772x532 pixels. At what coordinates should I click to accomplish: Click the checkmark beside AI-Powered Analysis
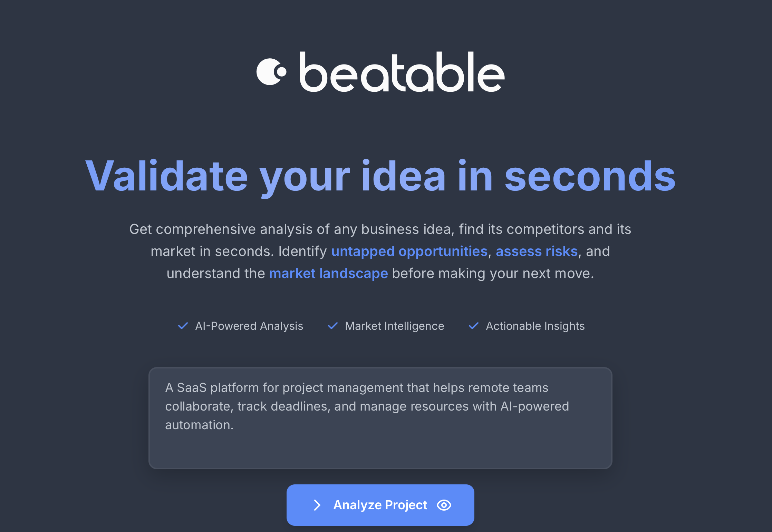click(x=183, y=326)
